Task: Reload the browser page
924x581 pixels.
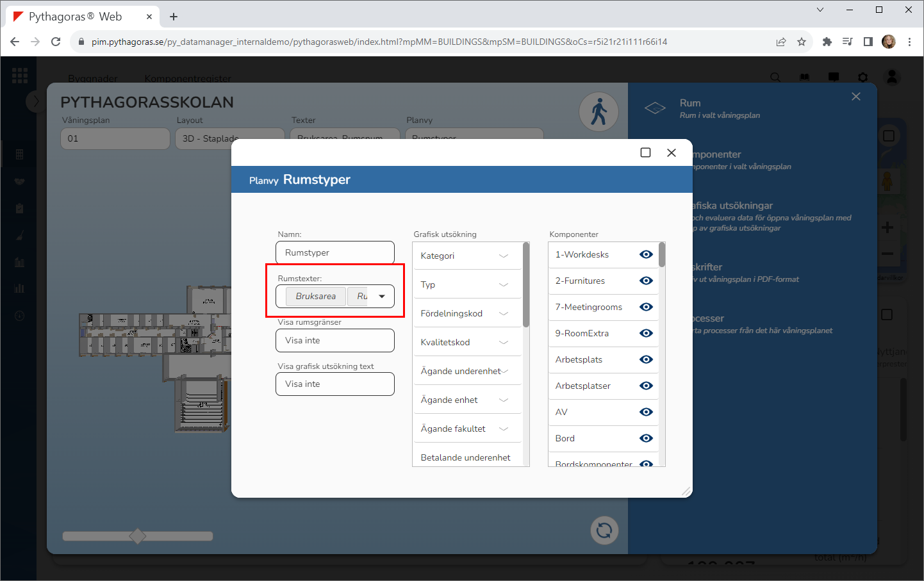Action: point(56,42)
